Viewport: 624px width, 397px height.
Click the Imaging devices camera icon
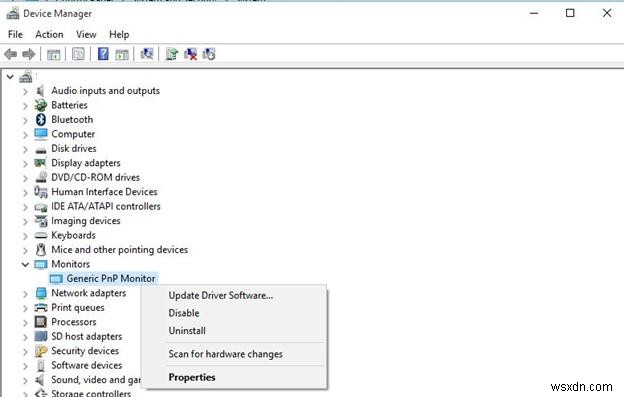[41, 221]
